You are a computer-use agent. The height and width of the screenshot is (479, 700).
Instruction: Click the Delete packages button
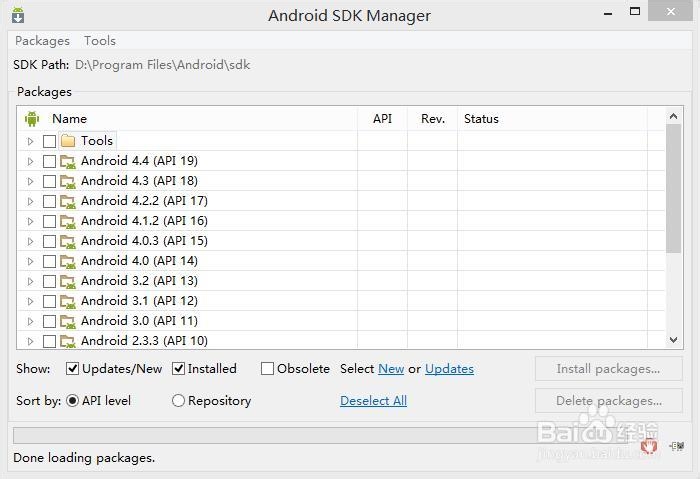click(608, 400)
